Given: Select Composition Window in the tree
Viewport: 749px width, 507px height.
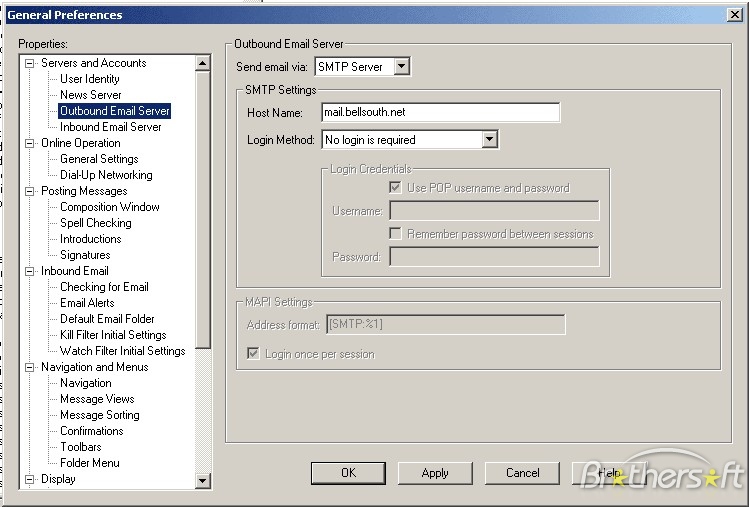Looking at the screenshot, I should pos(110,207).
